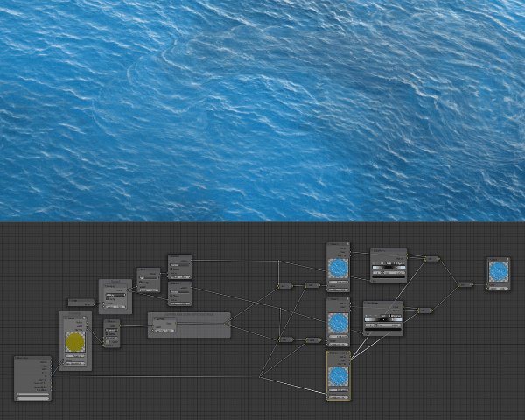Click field below the output node preview
The width and height of the screenshot is (525, 420).
499,288
